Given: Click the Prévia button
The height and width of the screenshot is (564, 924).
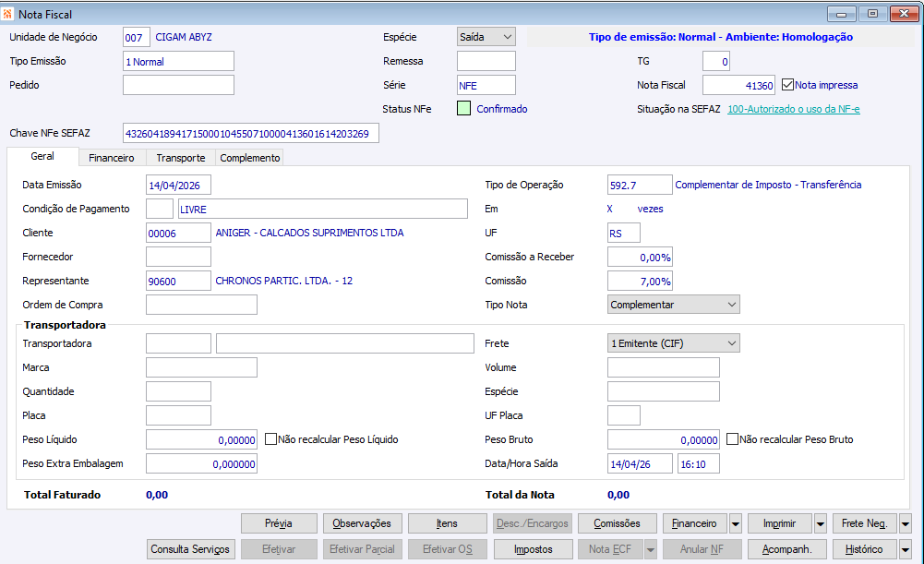Looking at the screenshot, I should [279, 523].
